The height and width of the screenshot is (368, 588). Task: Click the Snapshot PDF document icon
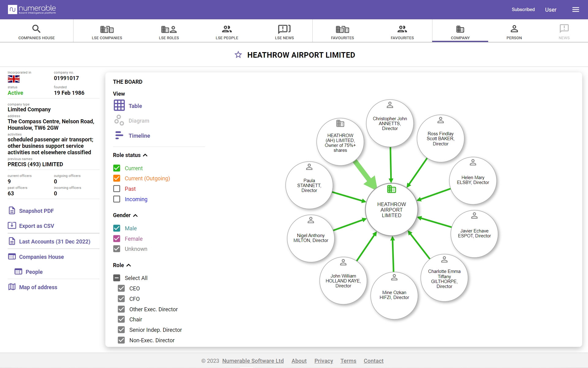tap(12, 210)
